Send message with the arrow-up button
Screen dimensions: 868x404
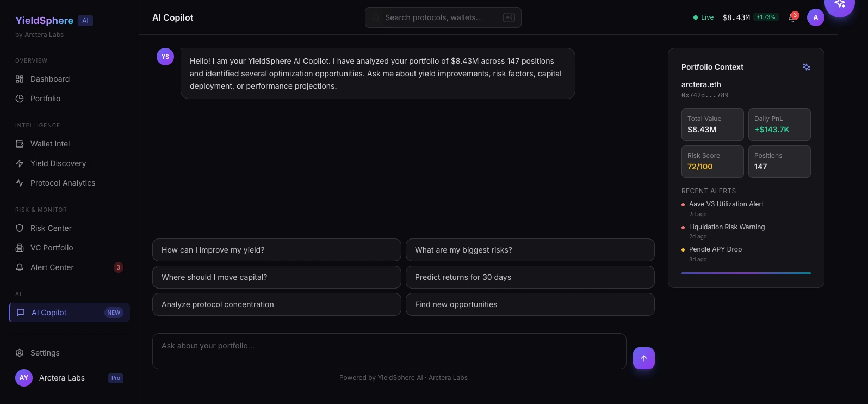[x=644, y=358]
